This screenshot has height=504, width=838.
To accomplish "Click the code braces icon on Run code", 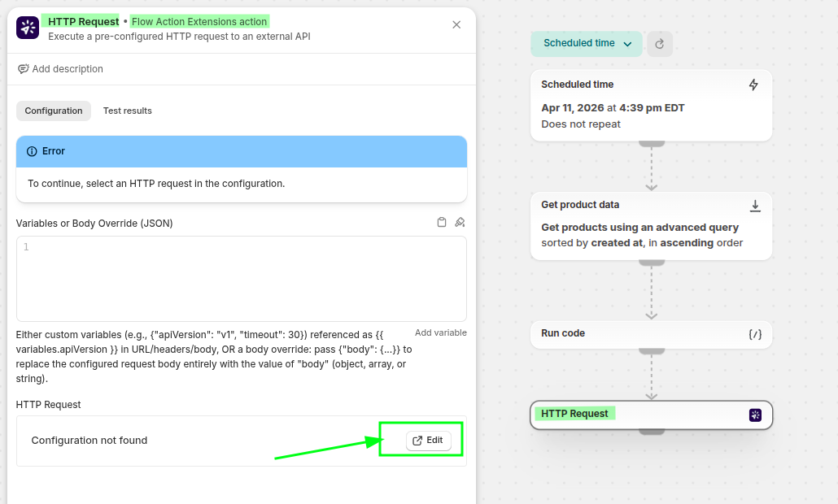I will click(754, 333).
